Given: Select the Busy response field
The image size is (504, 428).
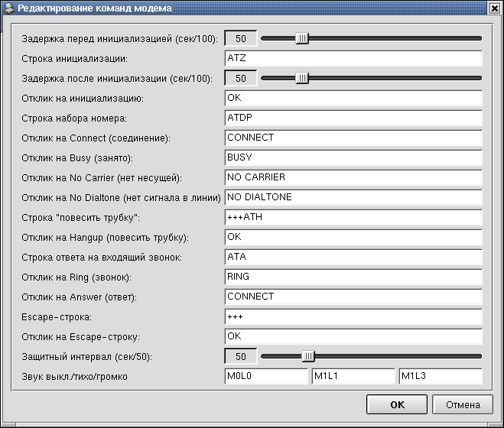Looking at the screenshot, I should pyautogui.click(x=353, y=157).
